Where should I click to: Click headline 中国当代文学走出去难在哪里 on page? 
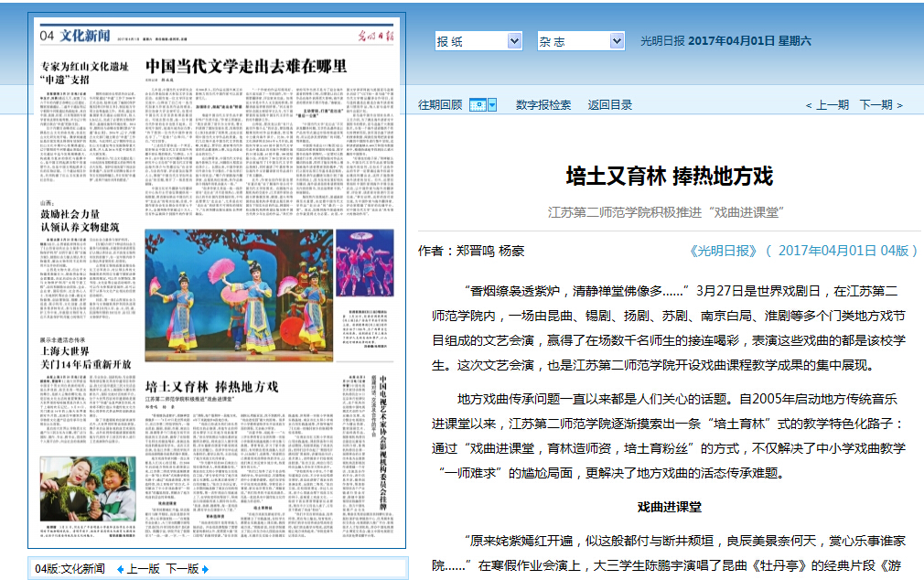tap(246, 66)
